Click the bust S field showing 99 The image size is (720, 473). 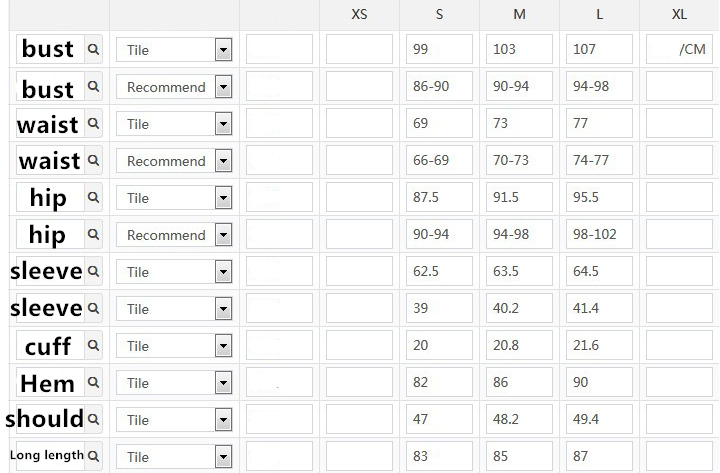439,49
